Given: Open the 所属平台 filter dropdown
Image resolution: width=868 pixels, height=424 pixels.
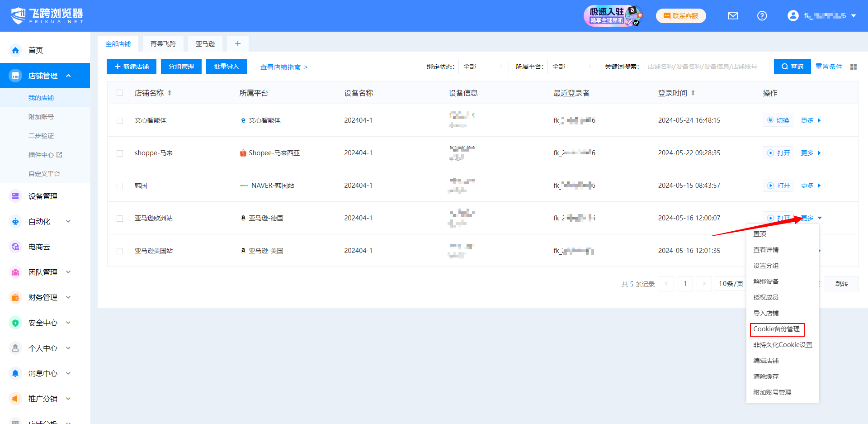Looking at the screenshot, I should pyautogui.click(x=572, y=67).
